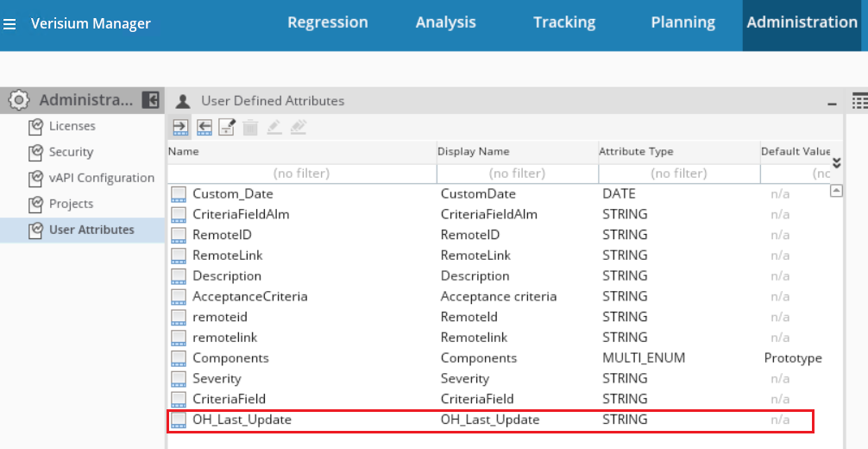The width and height of the screenshot is (868, 449).
Task: Open the hamburger menu beside Verisium Manager
Action: pyautogui.click(x=9, y=23)
